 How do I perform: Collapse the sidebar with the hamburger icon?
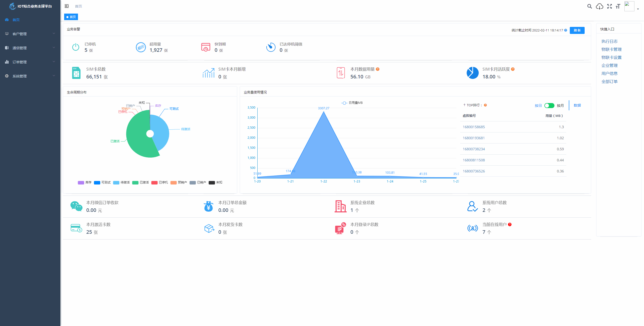(x=67, y=6)
